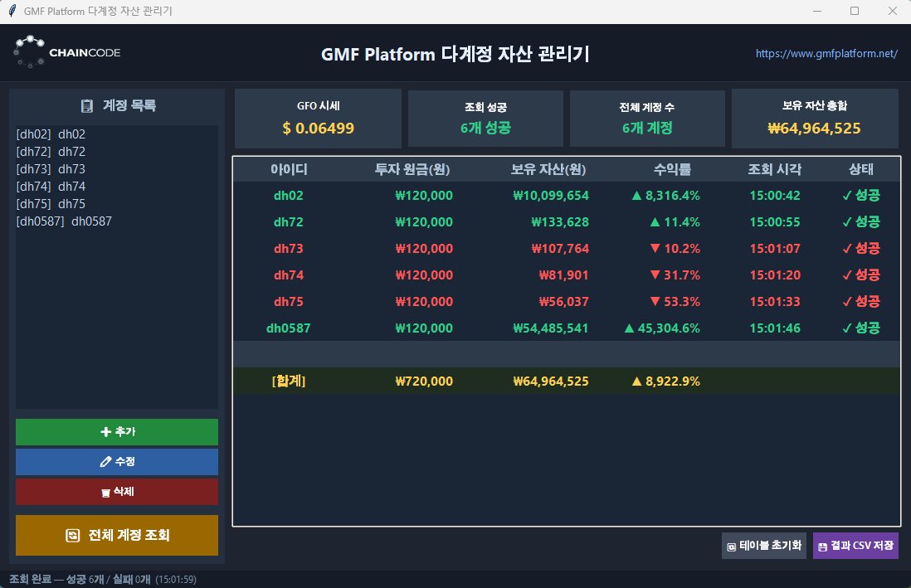
Task: Click the GFO 시세 price $ 0.06499
Action: pos(319,129)
